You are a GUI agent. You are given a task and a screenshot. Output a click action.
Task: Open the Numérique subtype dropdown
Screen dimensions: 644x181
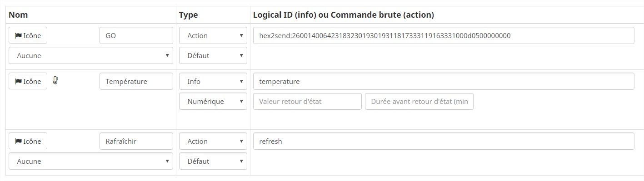click(x=213, y=101)
